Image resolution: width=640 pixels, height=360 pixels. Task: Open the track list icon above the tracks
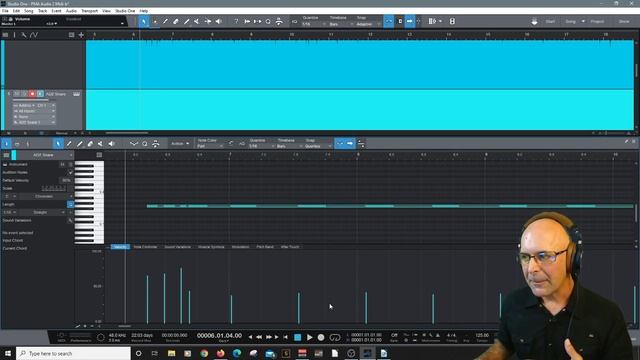pos(5,35)
